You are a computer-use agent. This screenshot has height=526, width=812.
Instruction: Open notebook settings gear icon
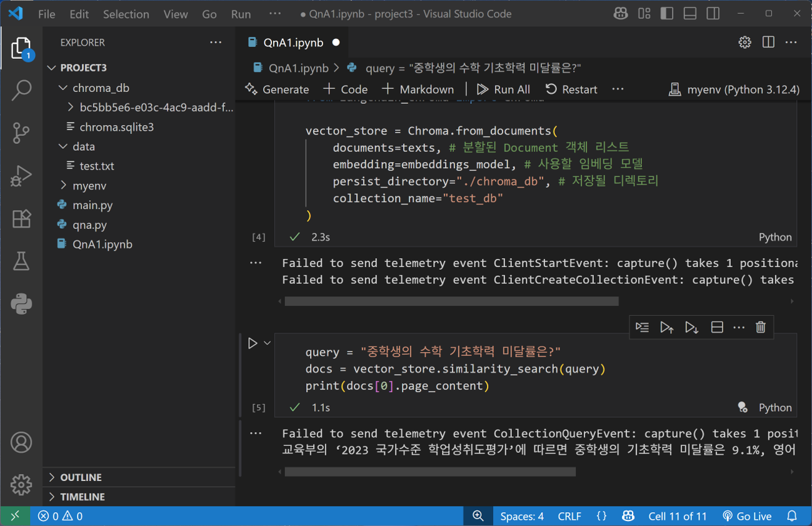744,43
